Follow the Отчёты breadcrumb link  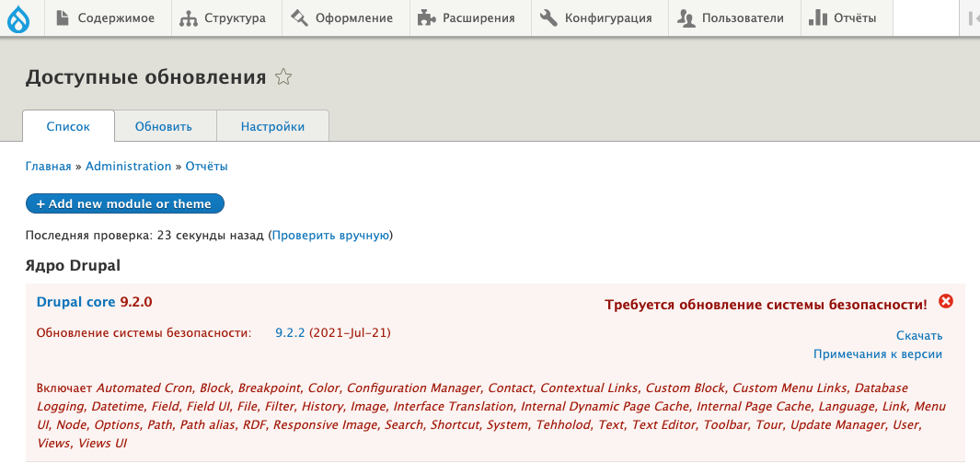click(206, 167)
